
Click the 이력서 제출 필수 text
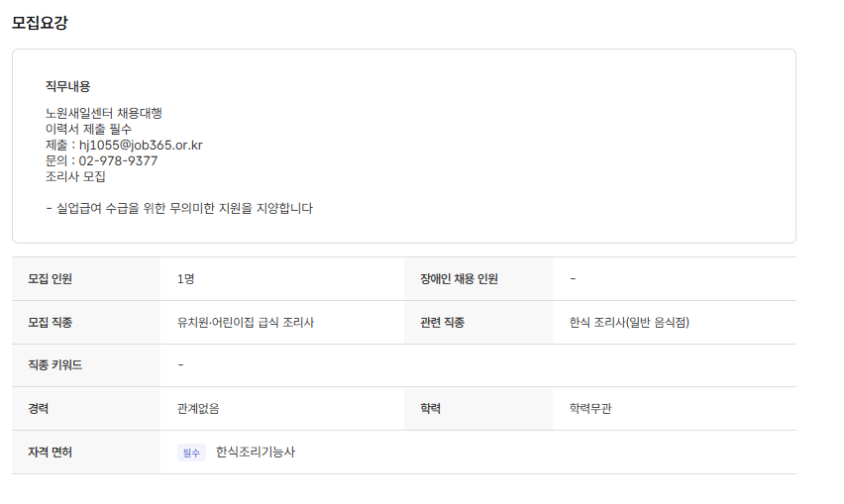point(88,129)
